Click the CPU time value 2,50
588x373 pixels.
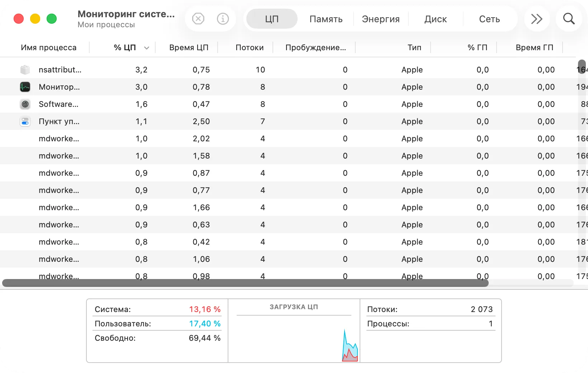(201, 121)
